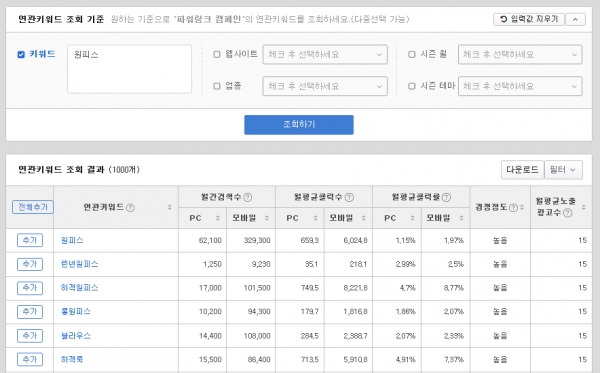The image size is (600, 373).
Task: Click help icon next to 월간검색수
Action: 248,197
